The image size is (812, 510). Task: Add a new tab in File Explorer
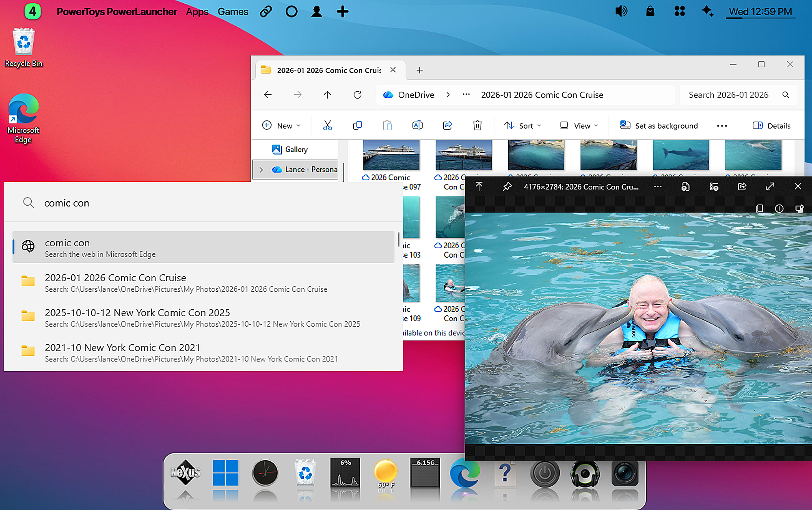420,70
